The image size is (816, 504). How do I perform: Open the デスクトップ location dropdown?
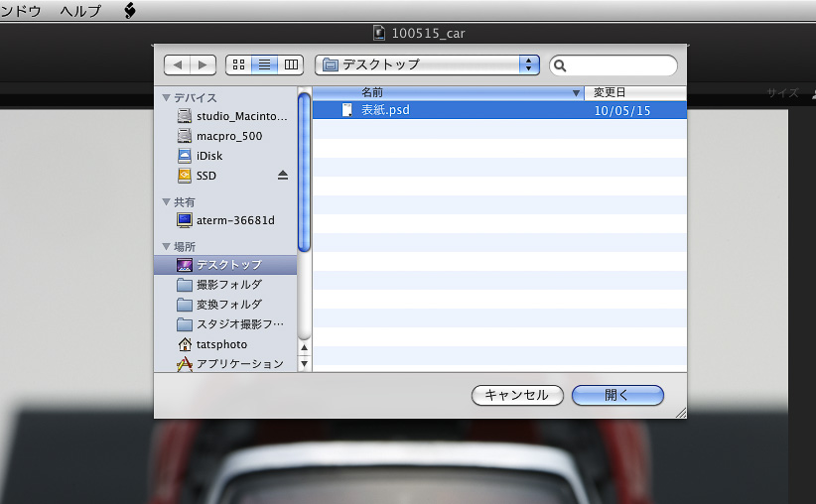pos(427,64)
